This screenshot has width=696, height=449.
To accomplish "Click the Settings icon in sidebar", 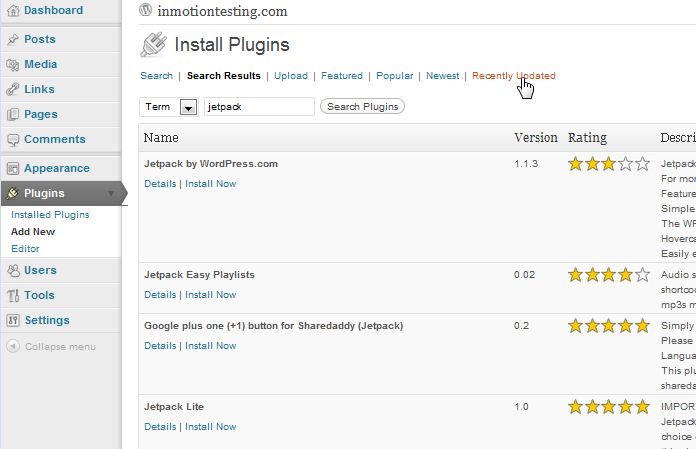I will point(12,320).
